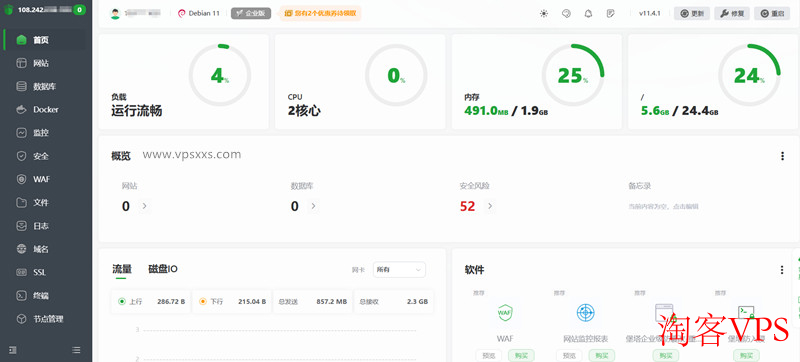Click the 总发送 857.2 MB value
800x362 pixels.
tap(331, 301)
